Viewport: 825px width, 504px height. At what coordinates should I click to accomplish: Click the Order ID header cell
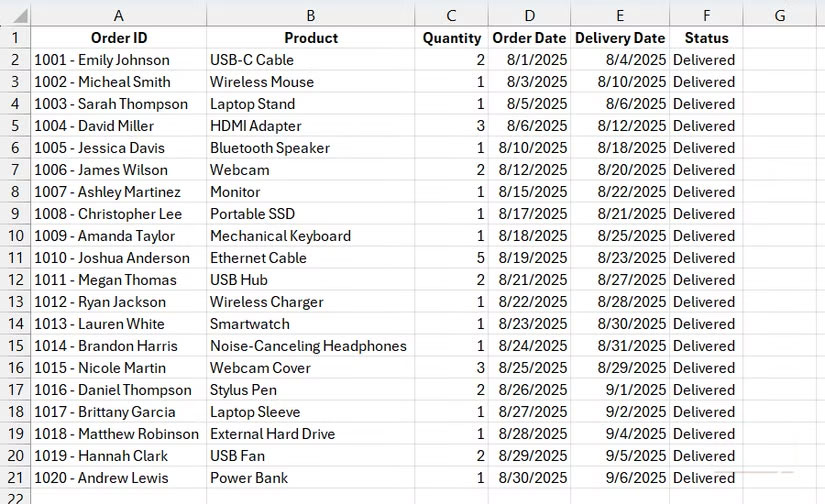pyautogui.click(x=119, y=38)
